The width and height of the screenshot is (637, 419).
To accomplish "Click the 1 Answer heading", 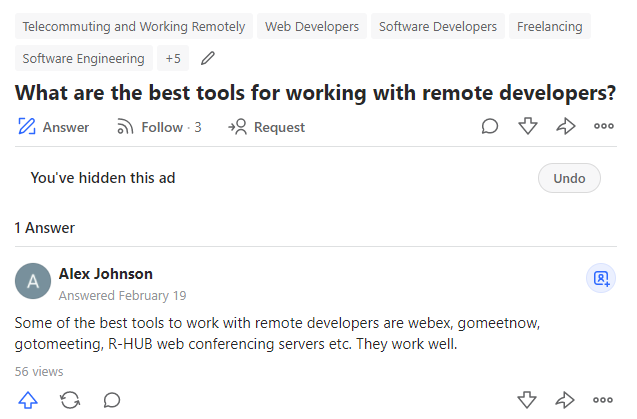I will pos(45,228).
